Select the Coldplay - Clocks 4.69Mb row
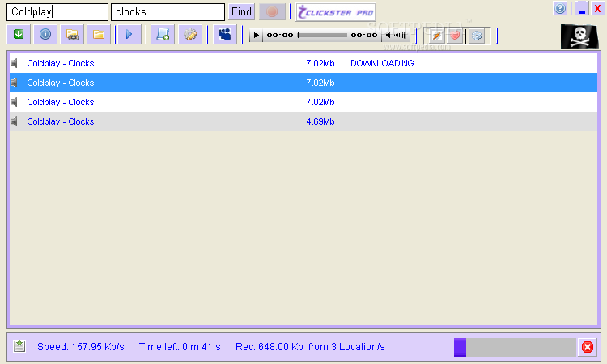Viewport: 607px width, 364px height. tap(303, 121)
